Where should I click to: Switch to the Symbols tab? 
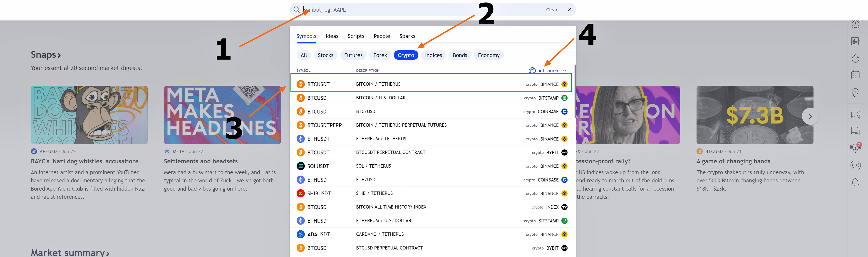click(306, 36)
